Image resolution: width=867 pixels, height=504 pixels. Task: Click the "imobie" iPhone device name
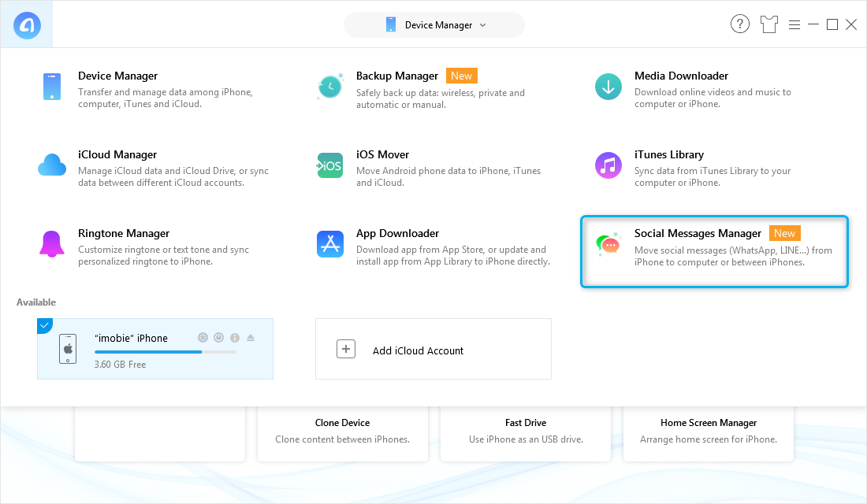point(131,338)
